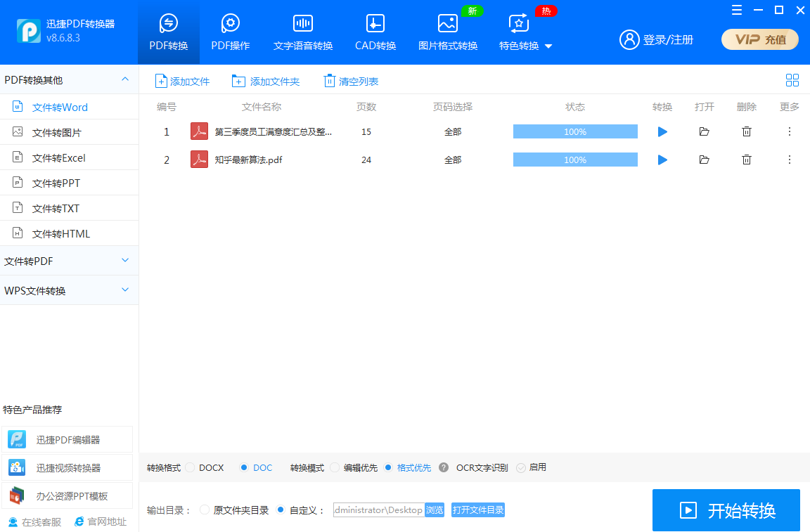Open the 文字语音转换 icon in top bar
Image resolution: width=810 pixels, height=532 pixels.
point(303,24)
